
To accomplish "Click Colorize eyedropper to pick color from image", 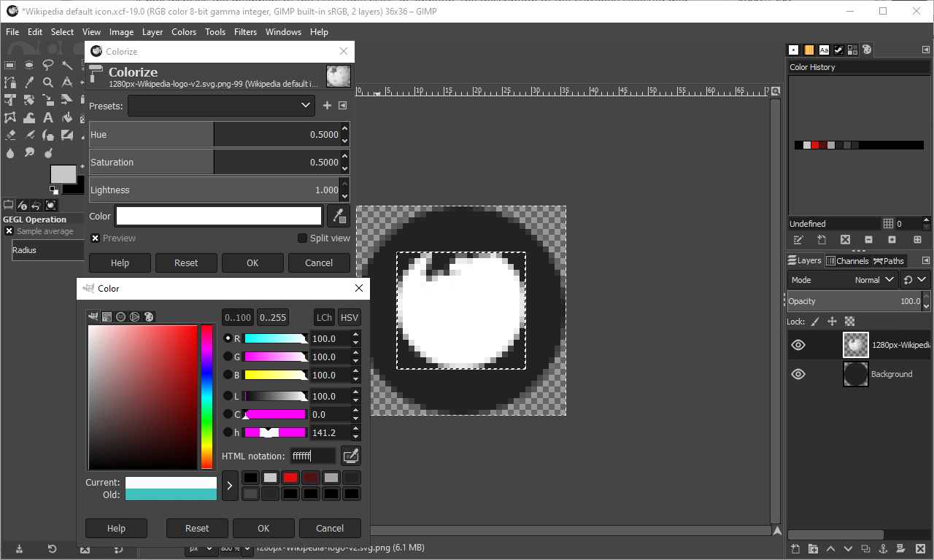I will tap(339, 216).
